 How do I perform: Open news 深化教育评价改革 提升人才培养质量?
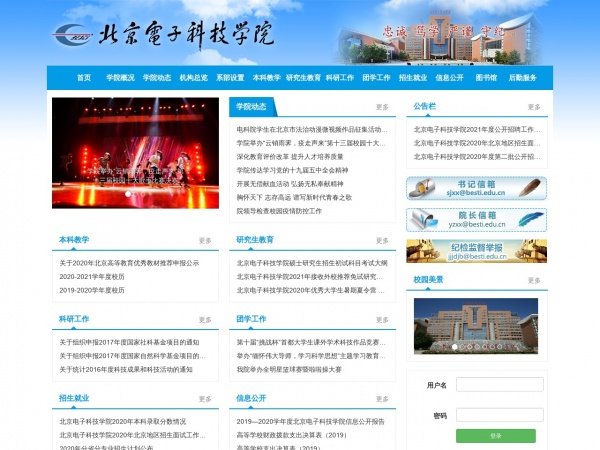point(290,157)
